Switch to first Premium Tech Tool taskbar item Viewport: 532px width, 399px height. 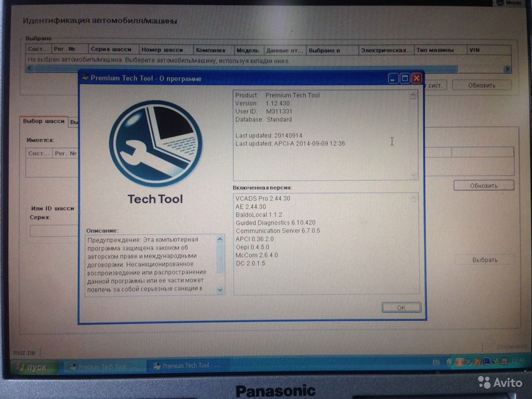104,367
